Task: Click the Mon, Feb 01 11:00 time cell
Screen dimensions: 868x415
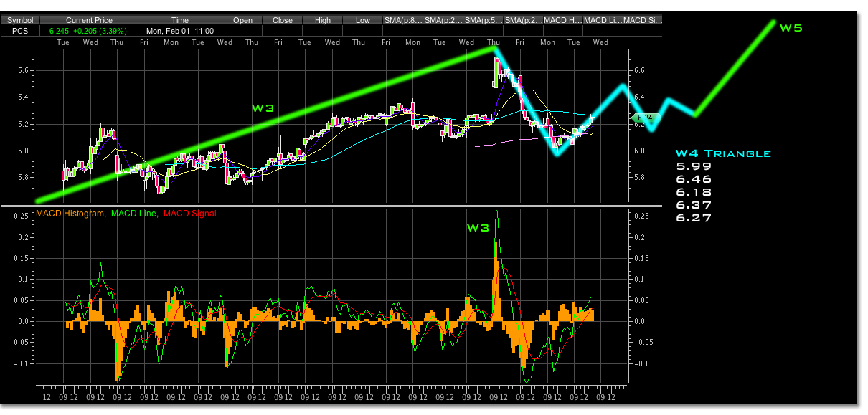Action: [180, 32]
